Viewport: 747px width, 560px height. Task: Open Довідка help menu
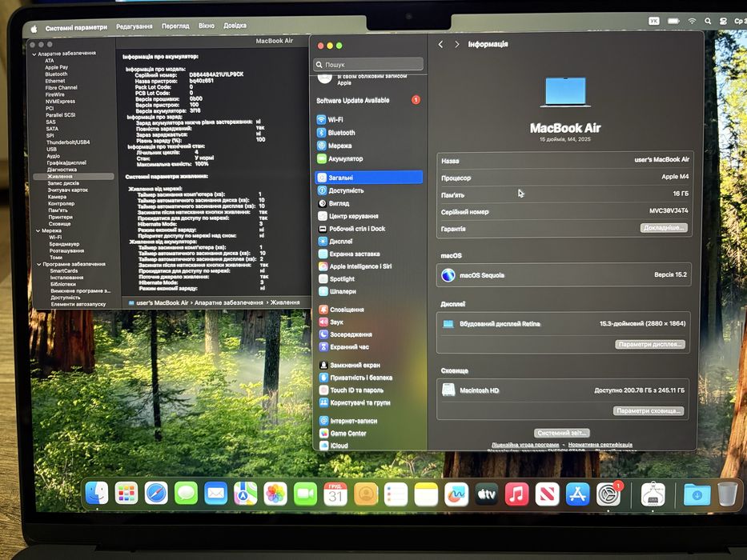[x=235, y=26]
